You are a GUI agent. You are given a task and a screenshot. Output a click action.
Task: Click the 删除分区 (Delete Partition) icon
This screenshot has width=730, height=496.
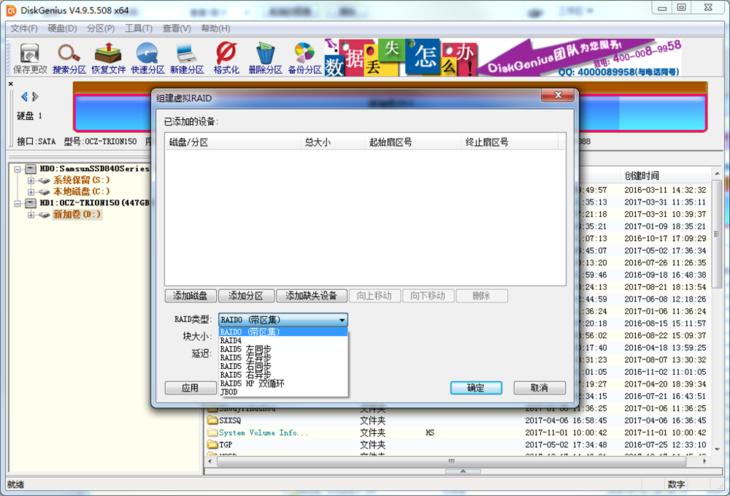pyautogui.click(x=265, y=58)
